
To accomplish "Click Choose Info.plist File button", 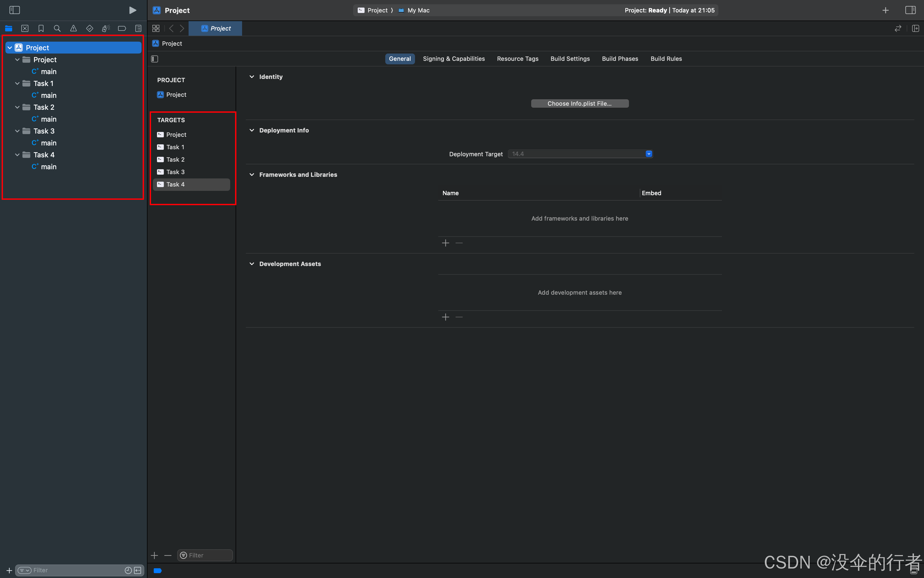I will (580, 104).
